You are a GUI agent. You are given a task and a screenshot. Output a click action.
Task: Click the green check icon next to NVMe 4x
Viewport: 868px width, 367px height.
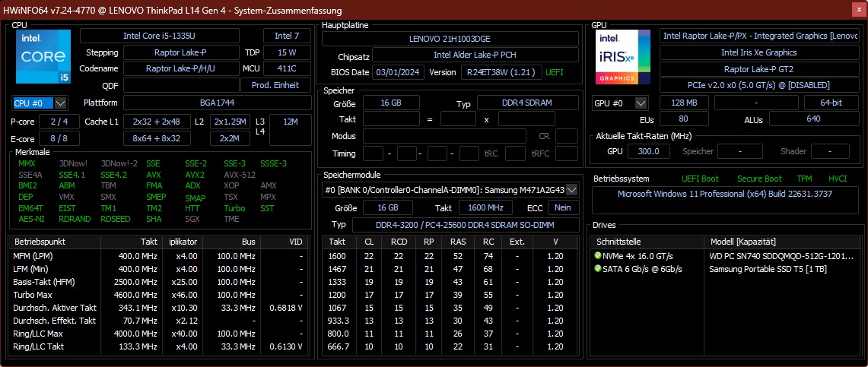[x=597, y=256]
